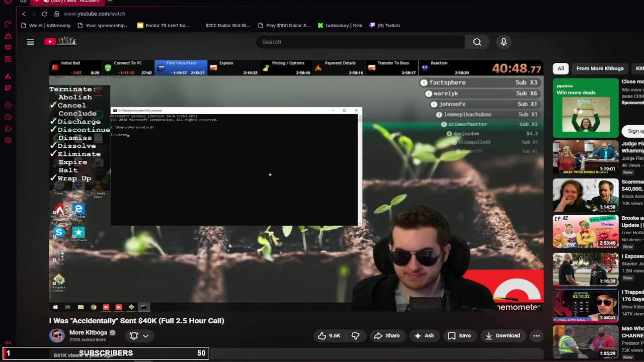644x362 pixels.
Task: Click Skype desktop icon in video
Action: pyautogui.click(x=59, y=234)
